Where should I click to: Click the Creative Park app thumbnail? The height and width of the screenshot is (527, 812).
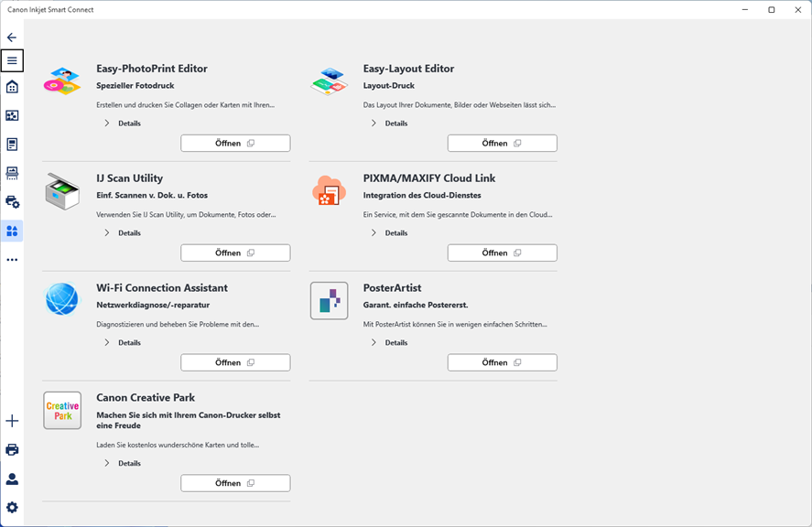pos(62,411)
